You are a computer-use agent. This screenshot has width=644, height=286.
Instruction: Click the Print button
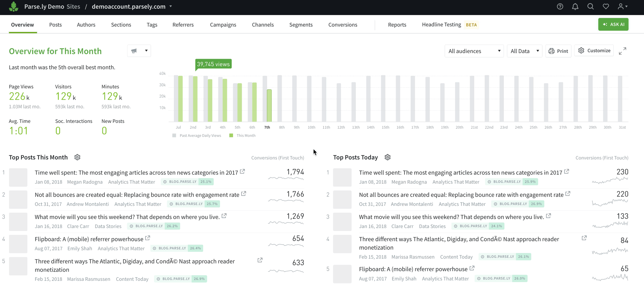pos(558,51)
